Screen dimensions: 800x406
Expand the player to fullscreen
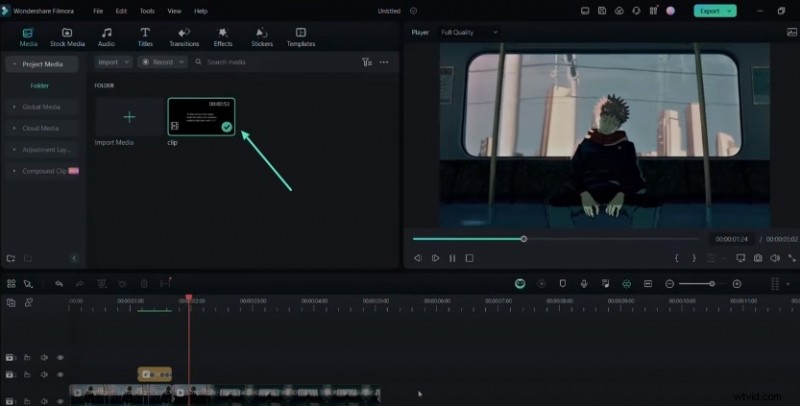coord(792,258)
